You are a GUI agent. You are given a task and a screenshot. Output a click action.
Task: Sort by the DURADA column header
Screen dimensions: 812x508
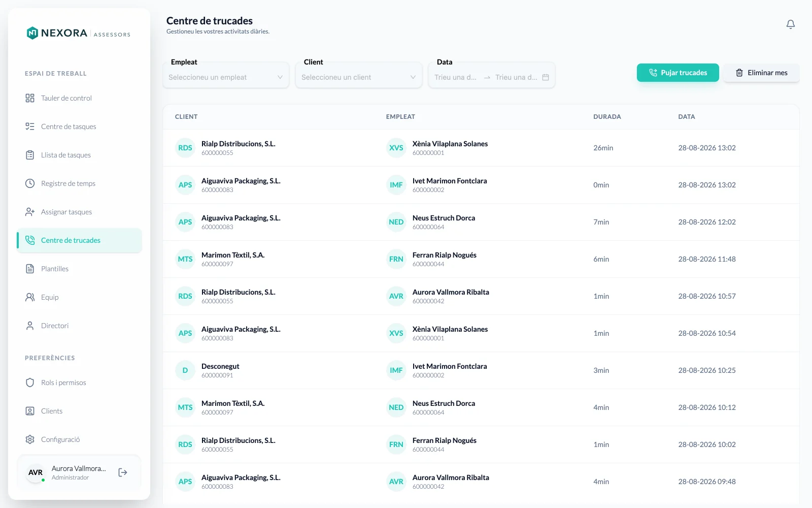click(x=607, y=117)
